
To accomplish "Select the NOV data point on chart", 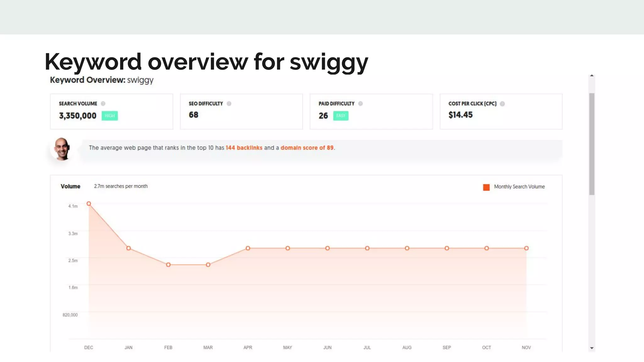I will coord(526,248).
